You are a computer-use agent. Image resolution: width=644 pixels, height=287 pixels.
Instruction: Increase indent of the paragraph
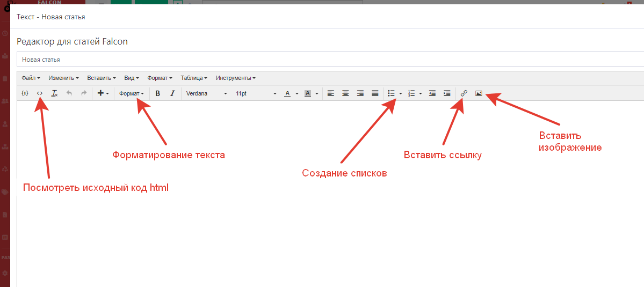(446, 93)
